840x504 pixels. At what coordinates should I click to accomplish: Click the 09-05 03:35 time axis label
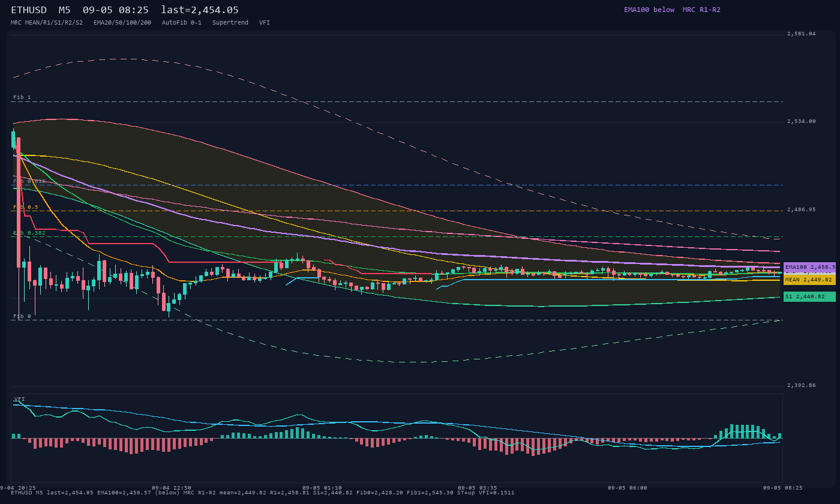click(x=478, y=488)
